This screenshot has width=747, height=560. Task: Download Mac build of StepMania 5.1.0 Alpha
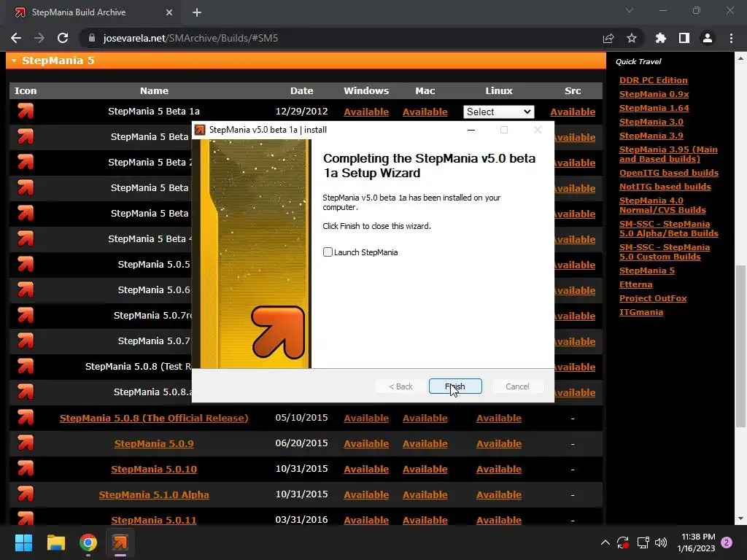(x=425, y=495)
